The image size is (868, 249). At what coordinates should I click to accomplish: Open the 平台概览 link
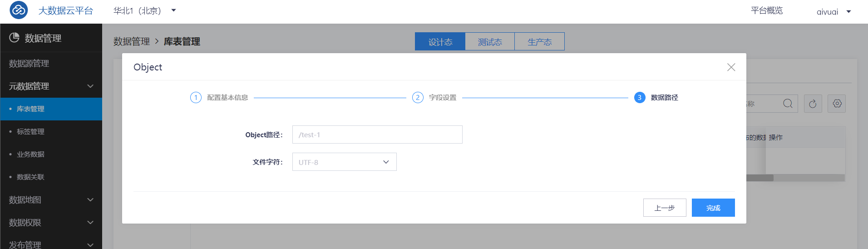(x=767, y=10)
